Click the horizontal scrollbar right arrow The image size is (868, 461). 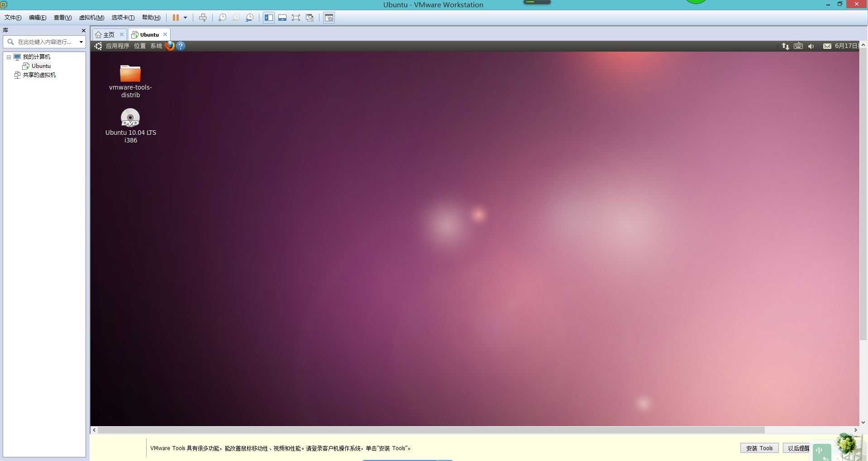855,430
